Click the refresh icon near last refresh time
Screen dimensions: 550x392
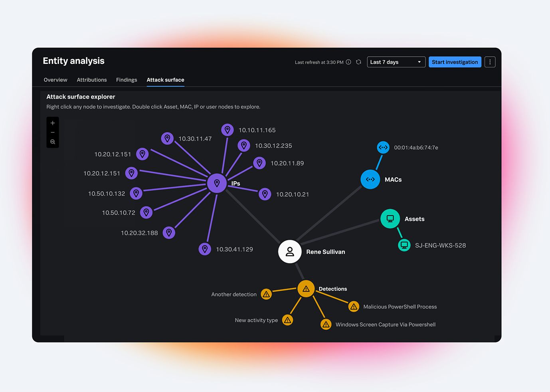pyautogui.click(x=358, y=62)
